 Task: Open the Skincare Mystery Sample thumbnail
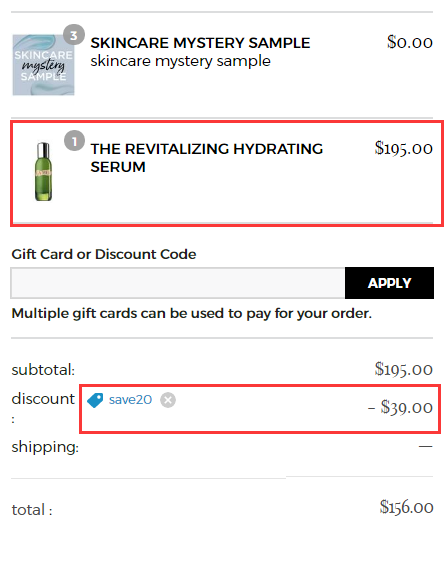point(43,65)
